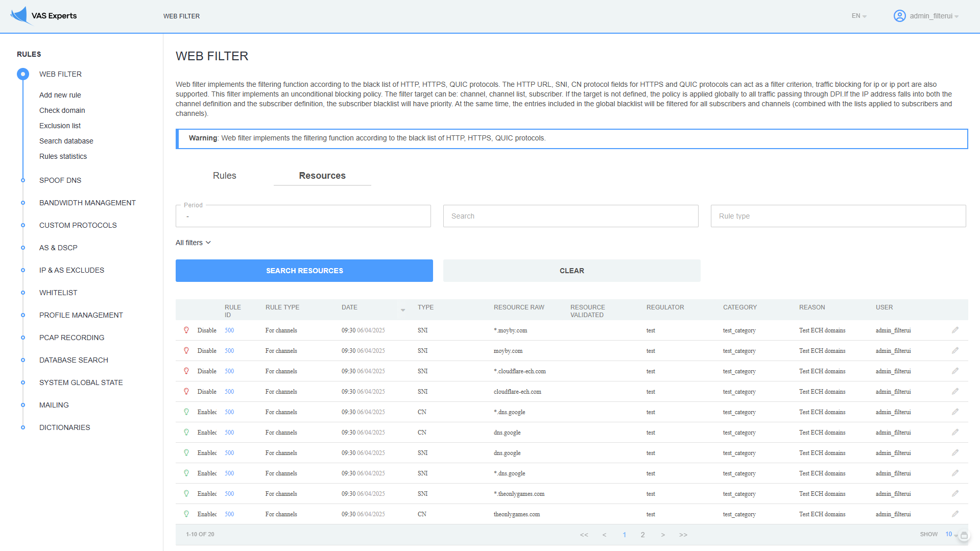Open the EN language dropdown
Viewport: 980px width, 551px height.
(x=858, y=16)
